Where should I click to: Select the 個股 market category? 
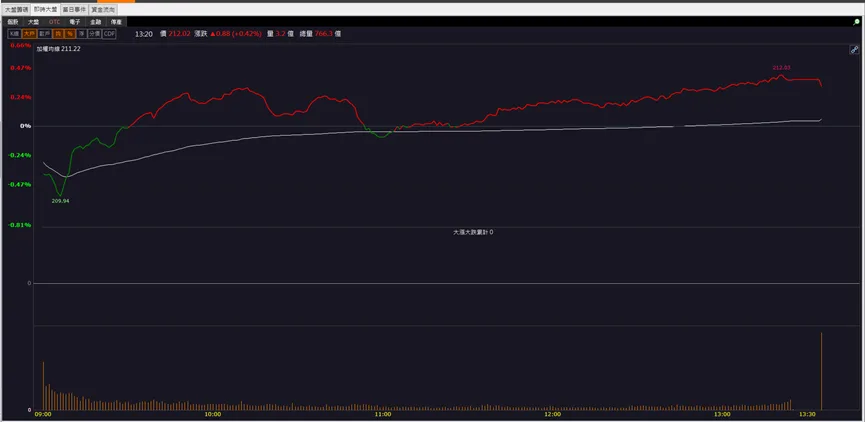click(13, 22)
